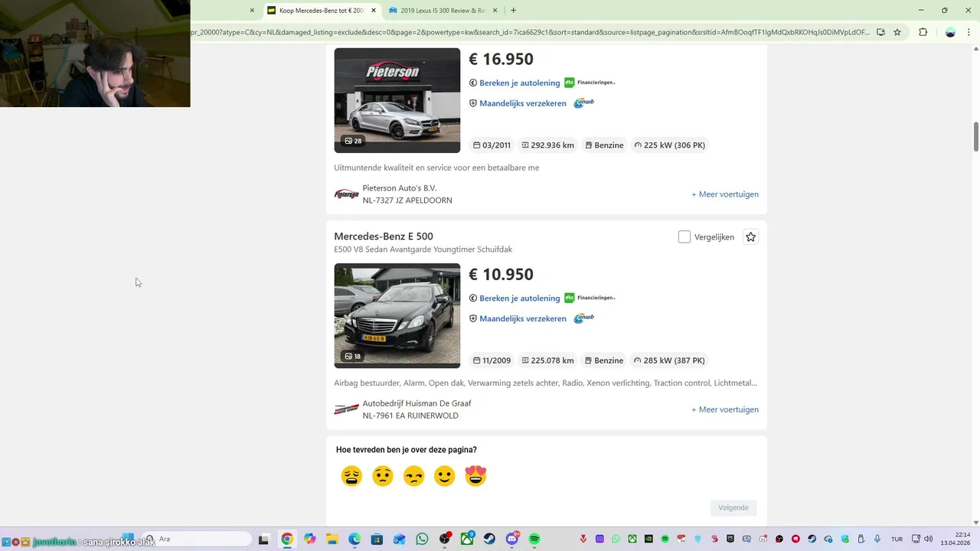
Task: Open the Xbox app from the taskbar
Action: pyautogui.click(x=467, y=540)
